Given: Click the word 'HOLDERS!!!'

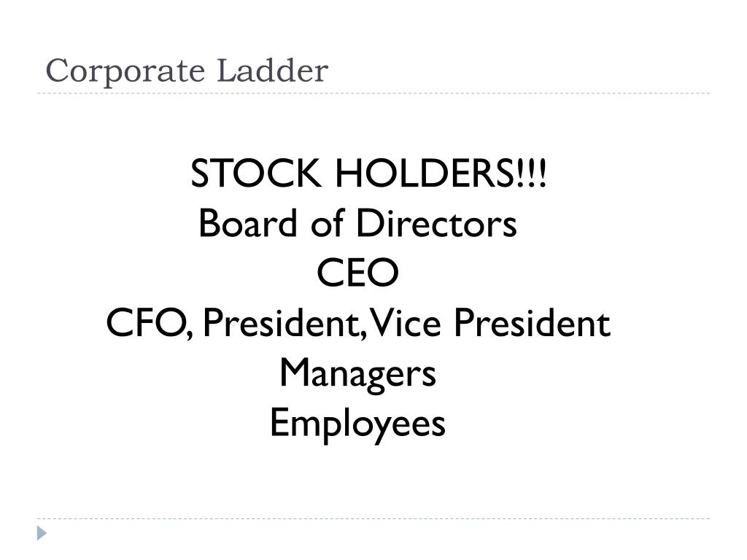Looking at the screenshot, I should tap(441, 174).
